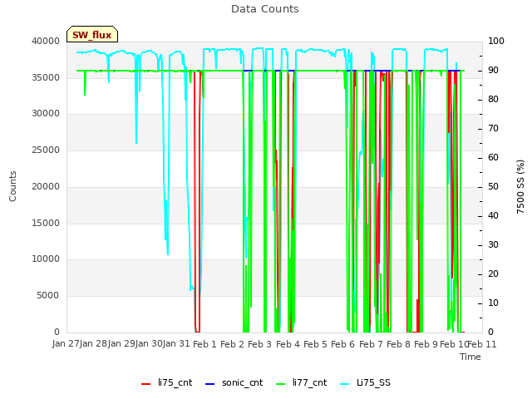532x399 pixels.
Task: Click the Feb 6 date tick label
Action: click(x=342, y=344)
